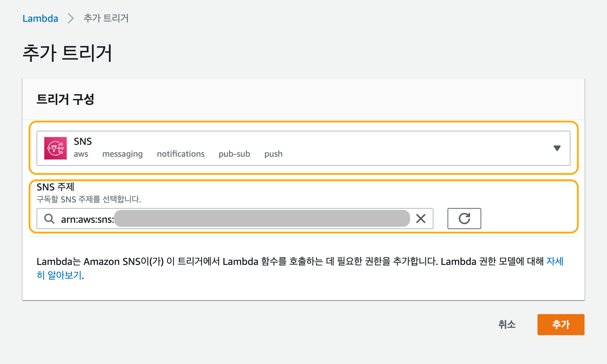Viewport: 607px width, 364px height.
Task: Click the 'notifications' tag under SNS
Action: pyautogui.click(x=181, y=154)
